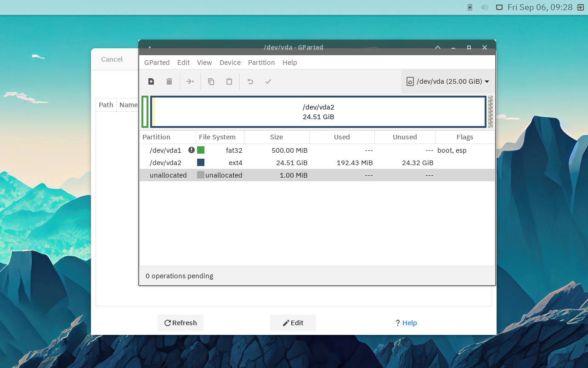Open the Partition menu
Viewport: 588px width, 368px height.
[261, 63]
